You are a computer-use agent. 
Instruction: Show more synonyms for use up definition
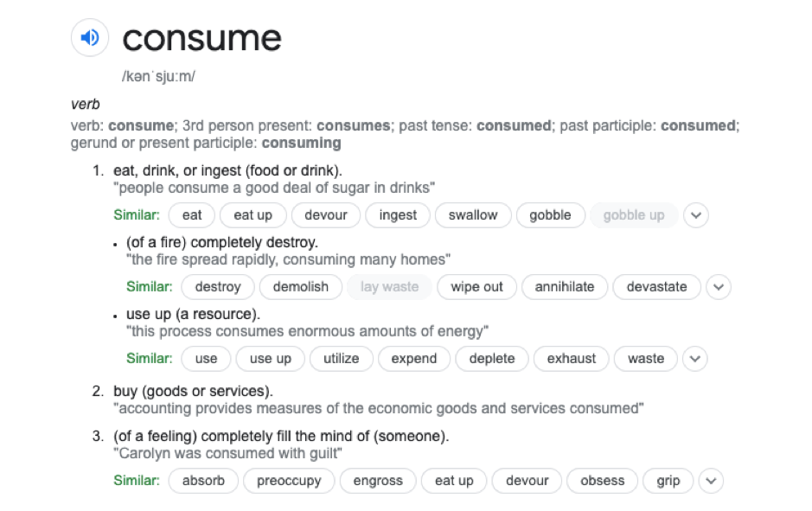pyautogui.click(x=695, y=359)
